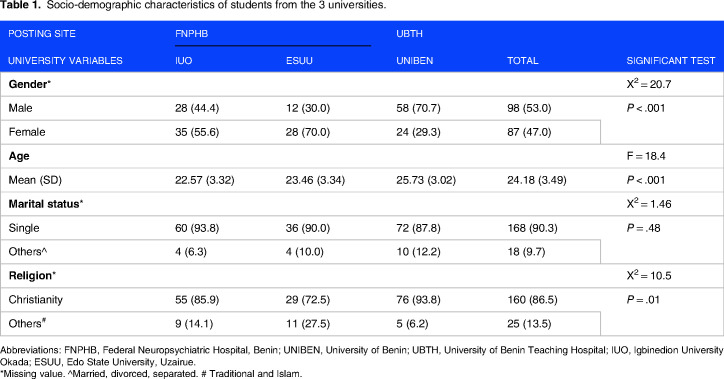Click the Marital status section label
724x379 pixels.
point(46,204)
